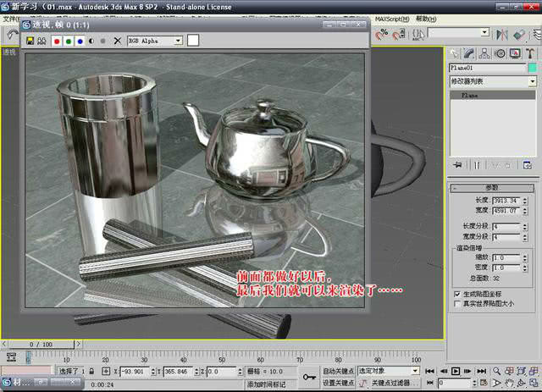Image resolution: width=542 pixels, height=392 pixels.
Task: Switch to the Display panel tab
Action: tap(515, 53)
